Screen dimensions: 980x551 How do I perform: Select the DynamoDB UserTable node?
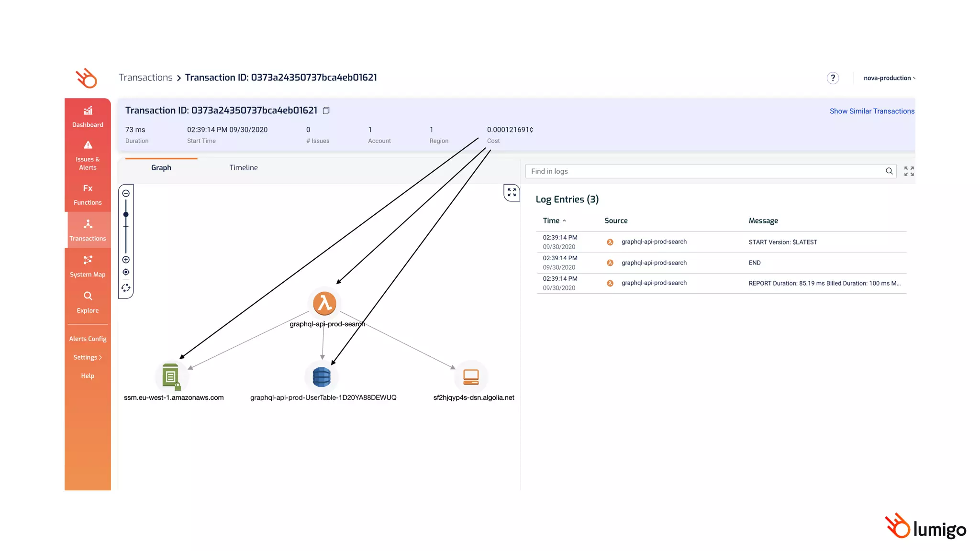[322, 377]
